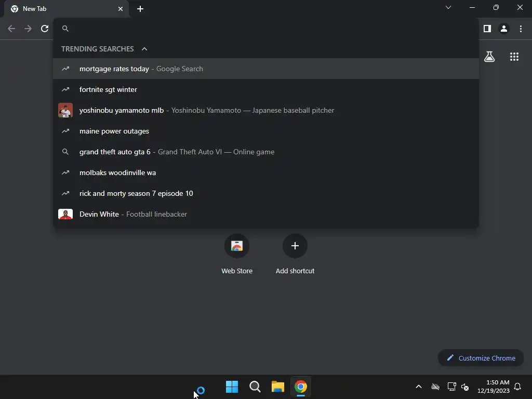This screenshot has height=399, width=532.
Task: Click the search icon beside 'grand theft auto gta 6'
Action: 65,152
